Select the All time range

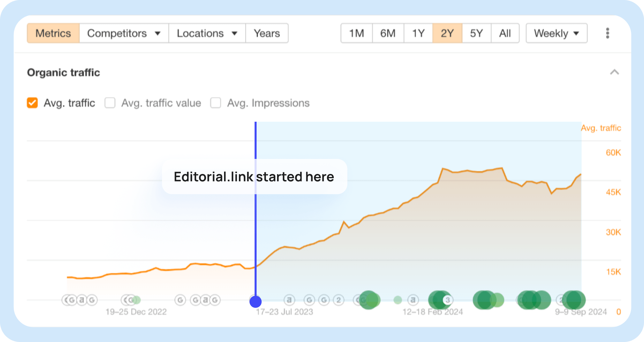click(x=505, y=33)
